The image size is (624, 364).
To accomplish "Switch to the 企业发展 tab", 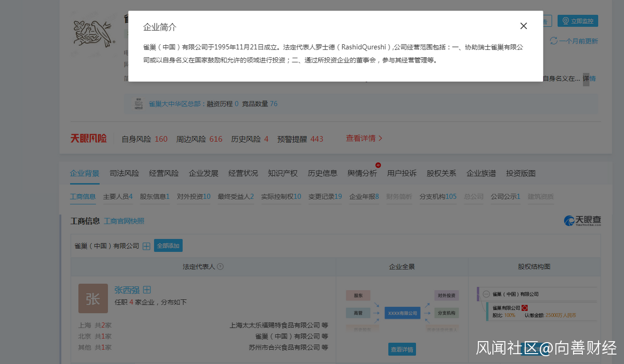I will (x=203, y=173).
